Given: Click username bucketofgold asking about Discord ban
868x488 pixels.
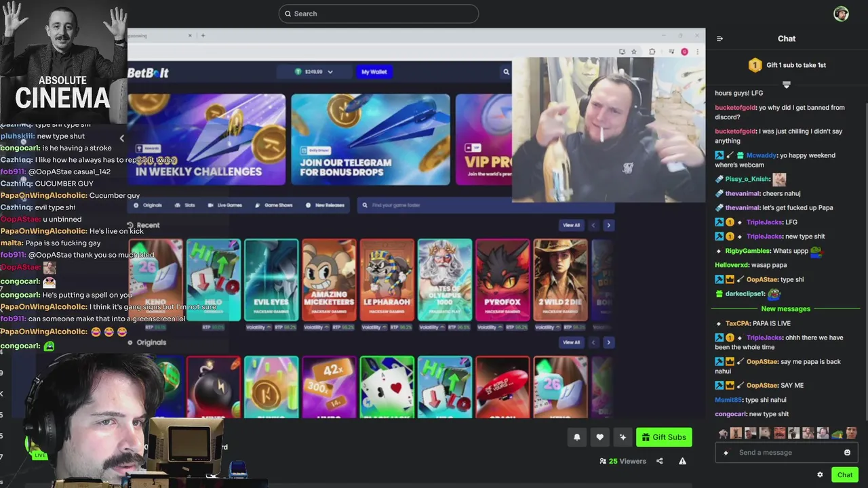Looking at the screenshot, I should 735,108.
